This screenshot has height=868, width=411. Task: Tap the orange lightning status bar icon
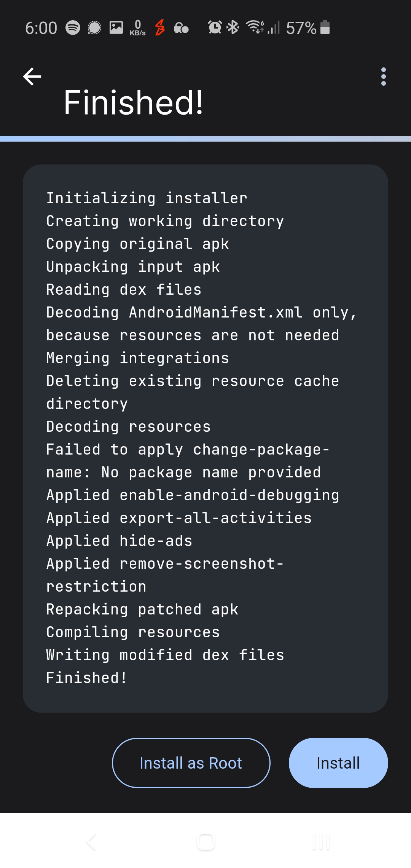[x=159, y=27]
